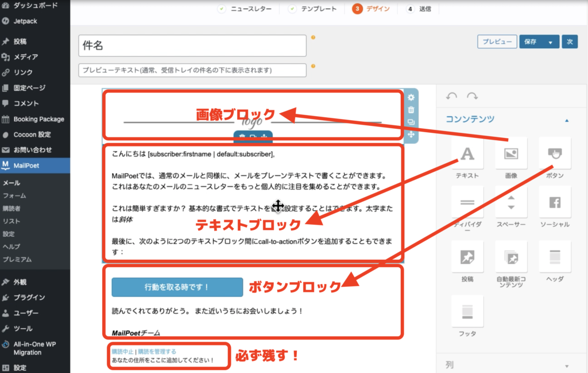The image size is (588, 373).
Task: Click preview text help dot icon
Action: click(x=313, y=66)
